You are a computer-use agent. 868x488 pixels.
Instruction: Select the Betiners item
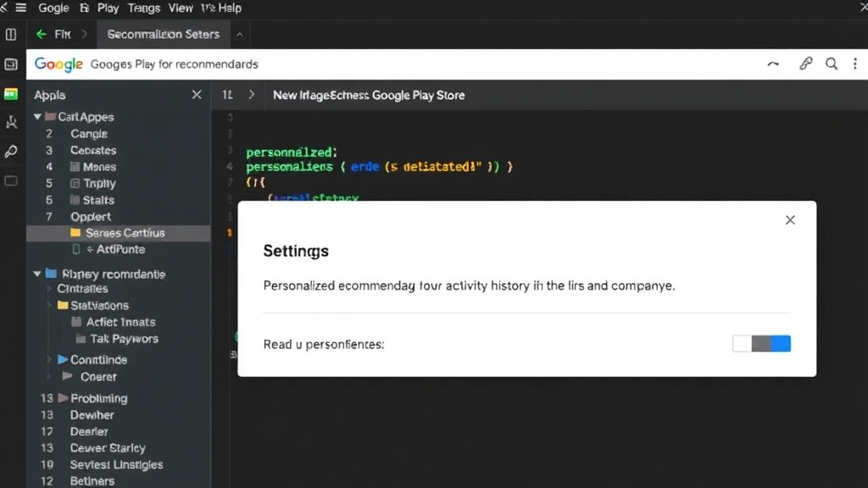[x=92, y=481]
